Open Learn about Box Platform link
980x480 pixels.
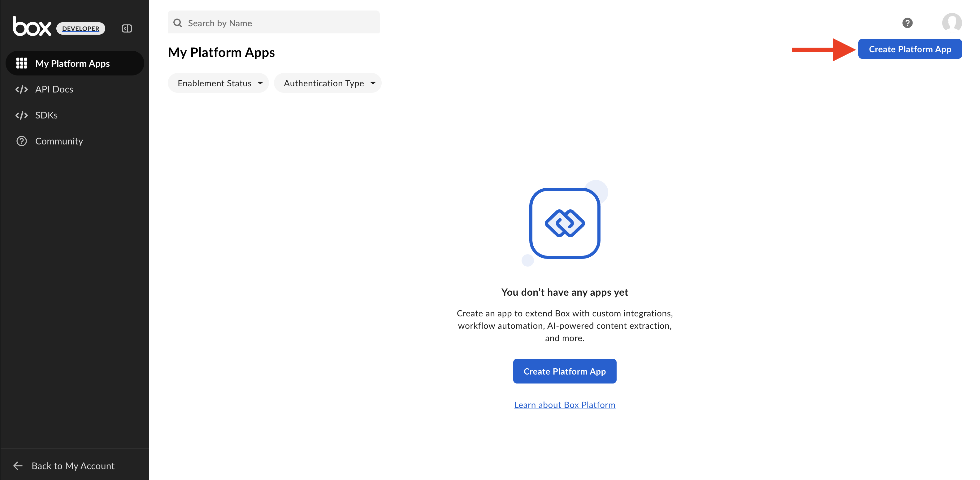pyautogui.click(x=564, y=405)
